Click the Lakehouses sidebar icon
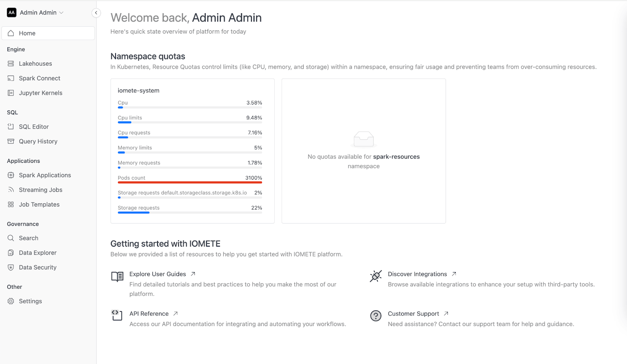Screen dimensions: 627x364 11,63
